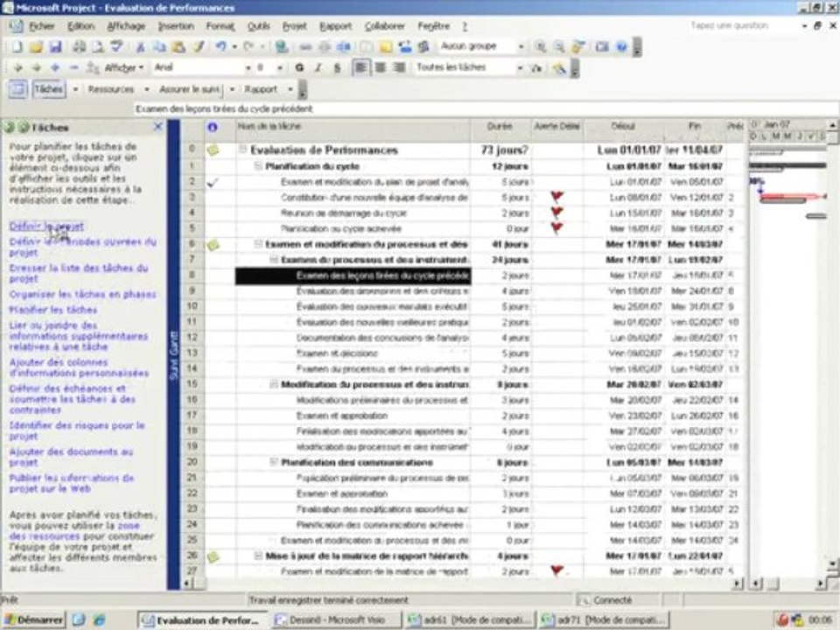
Task: Click Organiser les tâches en phases link
Action: 82,294
